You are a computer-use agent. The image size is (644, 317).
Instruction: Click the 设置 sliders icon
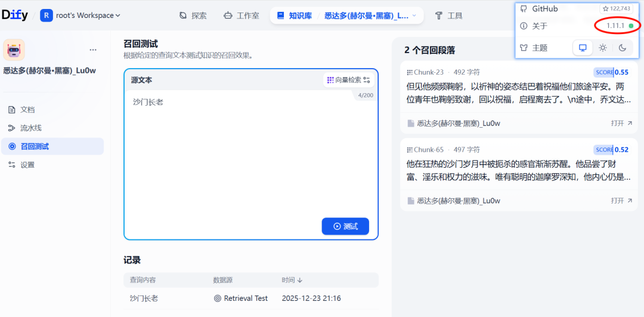[12, 165]
